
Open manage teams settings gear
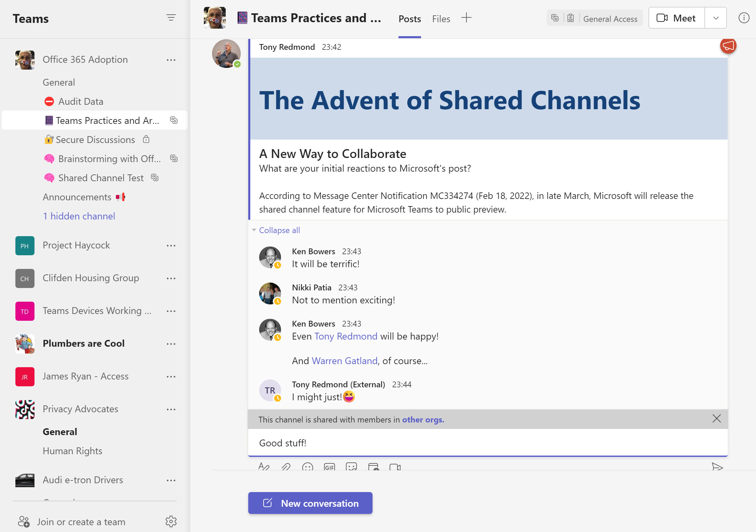171,521
